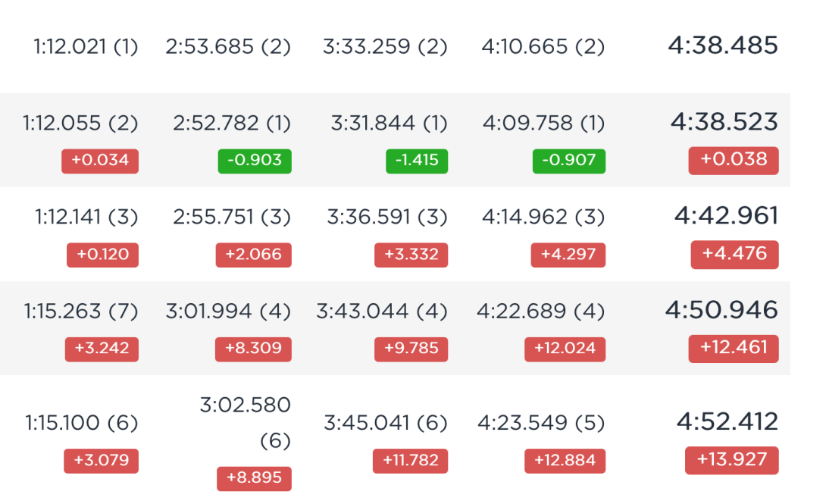
Task: Click the red +0.038 finish gap badge
Action: pyautogui.click(x=734, y=160)
